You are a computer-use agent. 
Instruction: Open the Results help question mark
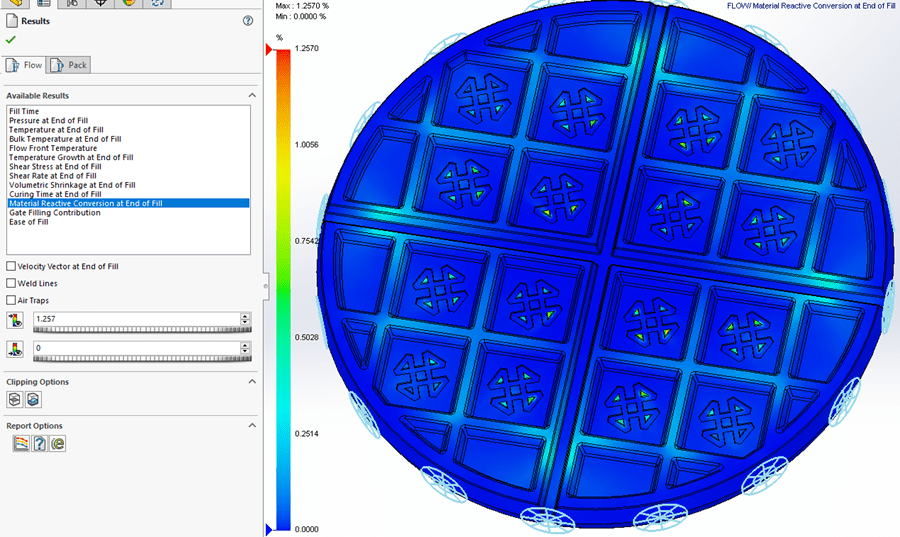tap(247, 20)
